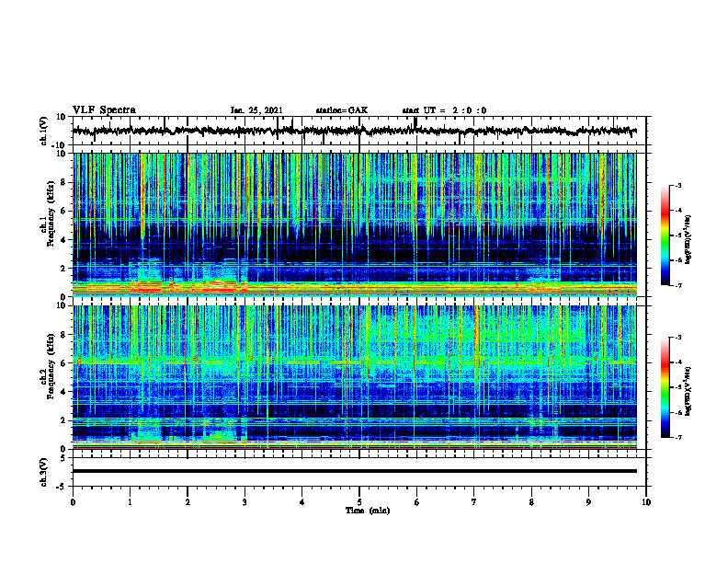This screenshot has height=563, width=728.
Task: Click the "ch.1(V)" waveform axis label
Action: pyautogui.click(x=44, y=131)
